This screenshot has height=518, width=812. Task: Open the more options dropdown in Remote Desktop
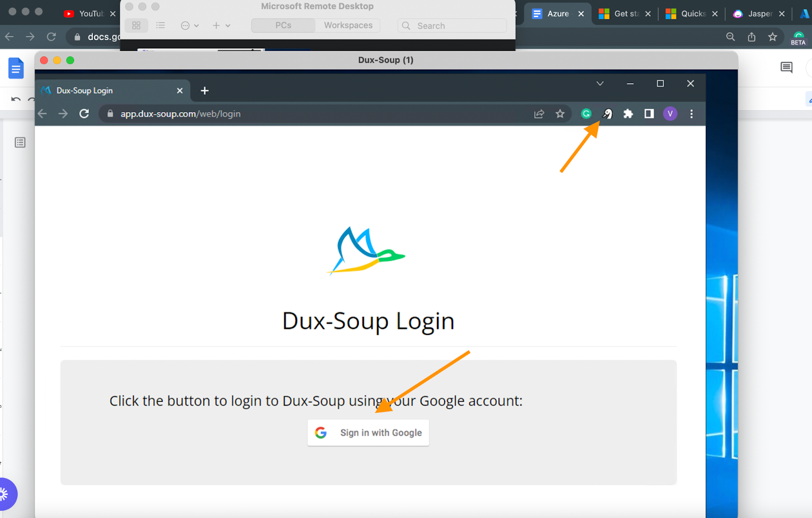pyautogui.click(x=190, y=25)
